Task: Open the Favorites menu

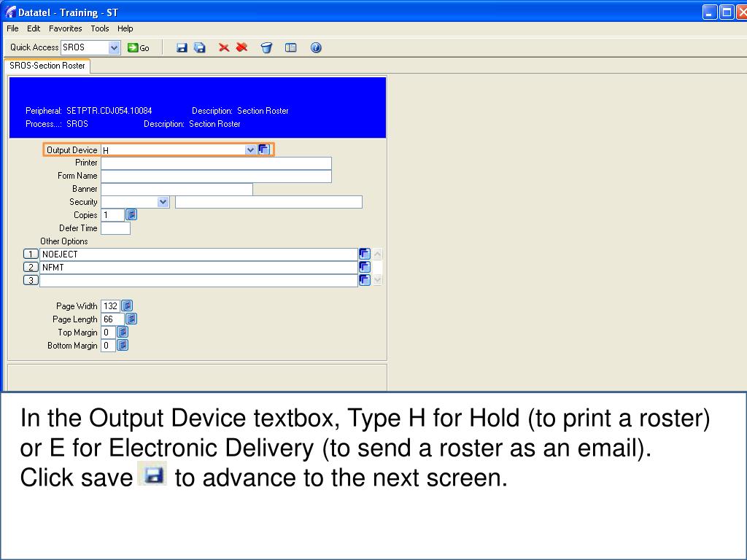Action: click(65, 28)
